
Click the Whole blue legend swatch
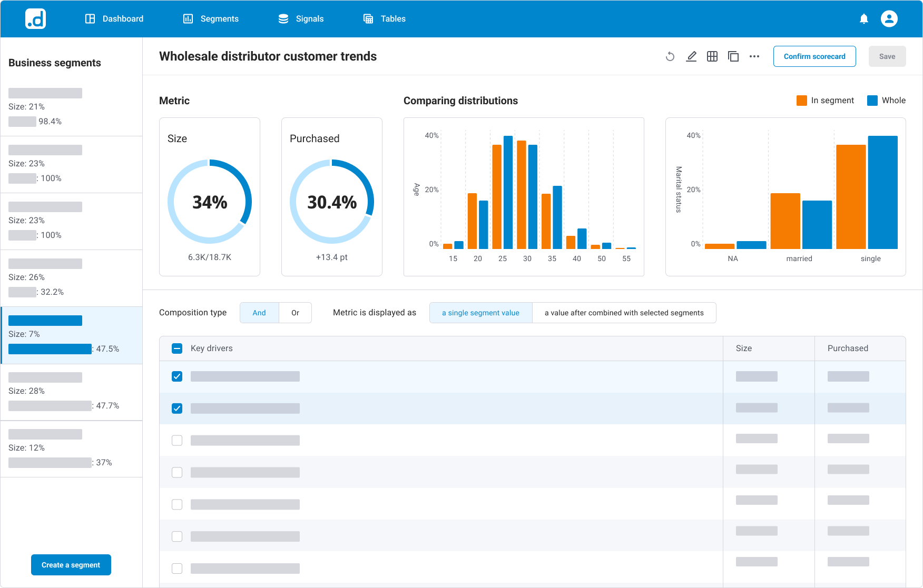tap(872, 101)
